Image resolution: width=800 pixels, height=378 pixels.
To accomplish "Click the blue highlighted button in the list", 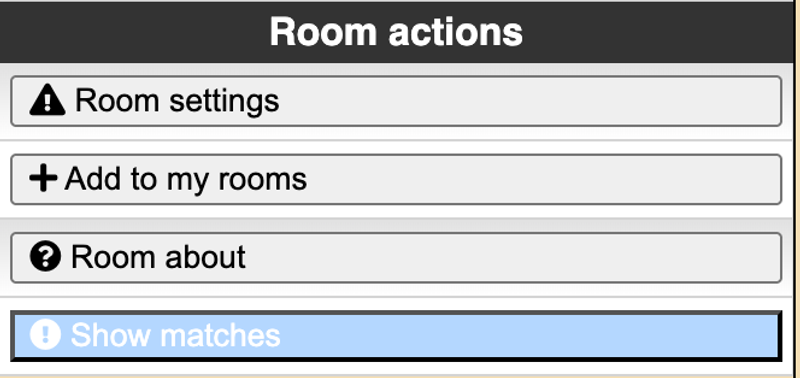I will 396,336.
